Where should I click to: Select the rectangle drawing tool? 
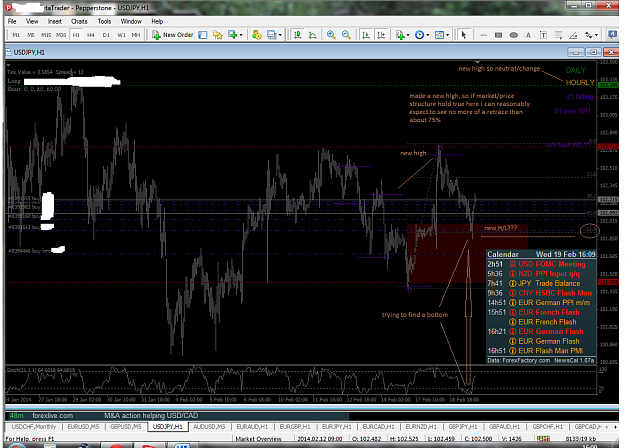498,35
